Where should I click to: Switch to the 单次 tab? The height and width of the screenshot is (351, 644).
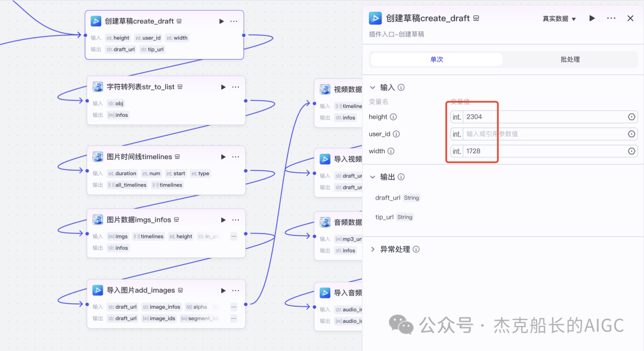click(436, 60)
